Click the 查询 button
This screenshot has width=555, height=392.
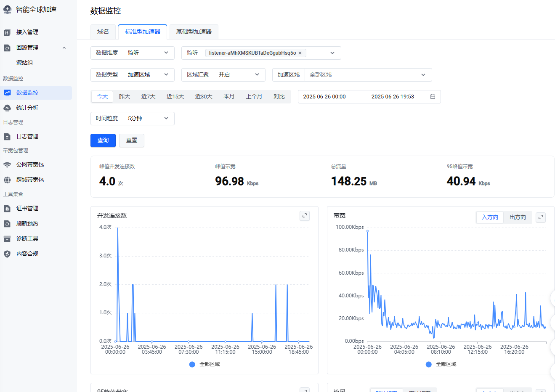click(103, 140)
